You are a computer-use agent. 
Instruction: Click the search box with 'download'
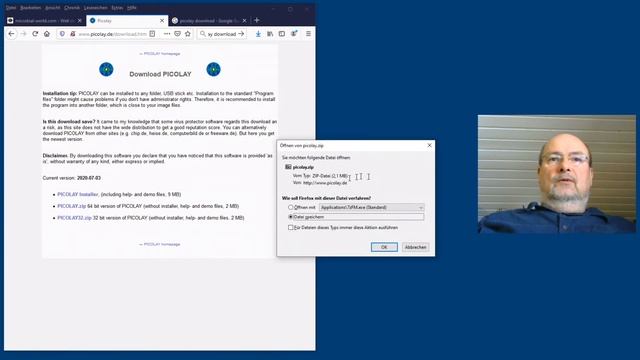tap(222, 34)
